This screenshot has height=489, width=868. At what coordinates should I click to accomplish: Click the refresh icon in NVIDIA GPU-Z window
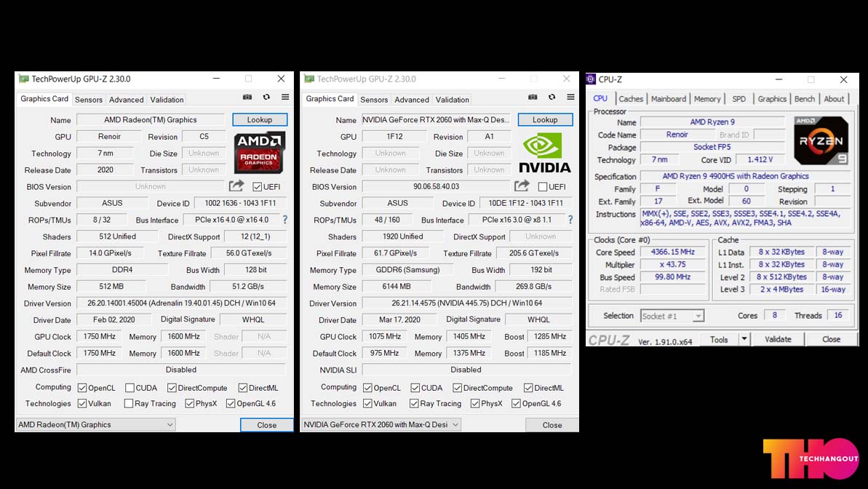tap(552, 97)
